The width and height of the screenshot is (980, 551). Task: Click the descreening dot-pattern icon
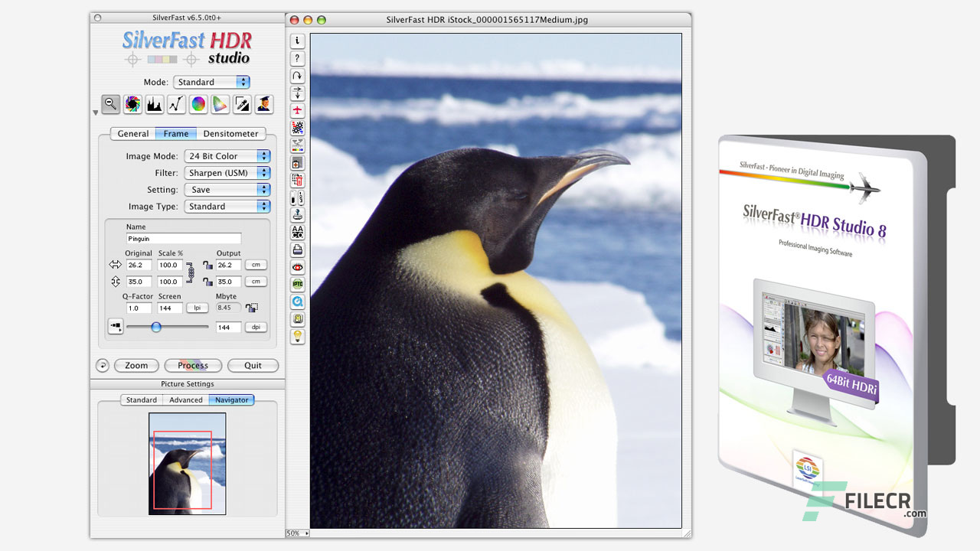(x=298, y=128)
